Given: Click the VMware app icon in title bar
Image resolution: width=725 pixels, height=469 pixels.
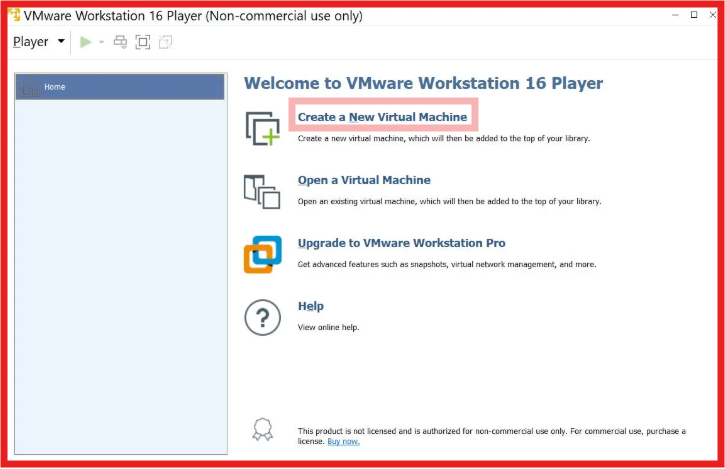Looking at the screenshot, I should click(x=13, y=15).
